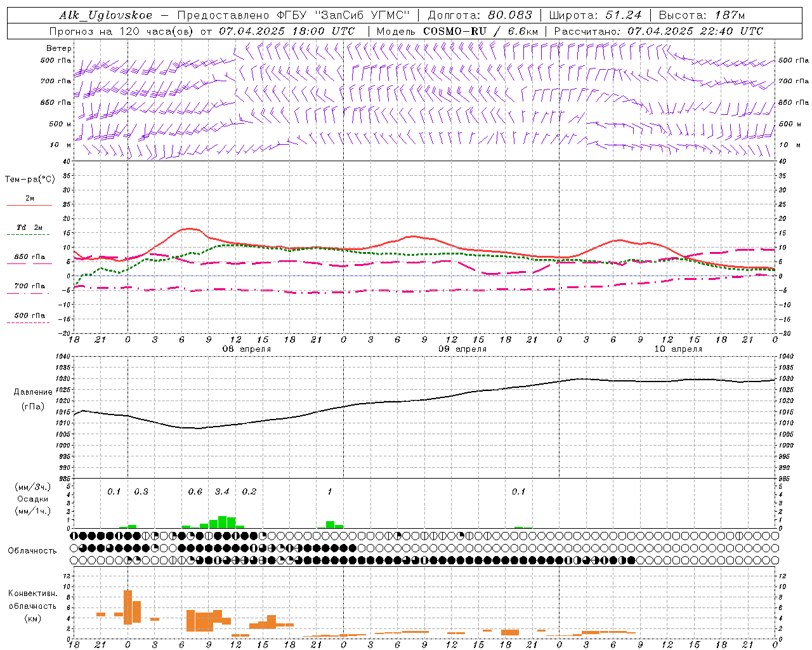Click the '10 апреля' date label
Image resolution: width=812 pixels, height=650 pixels.
click(678, 349)
